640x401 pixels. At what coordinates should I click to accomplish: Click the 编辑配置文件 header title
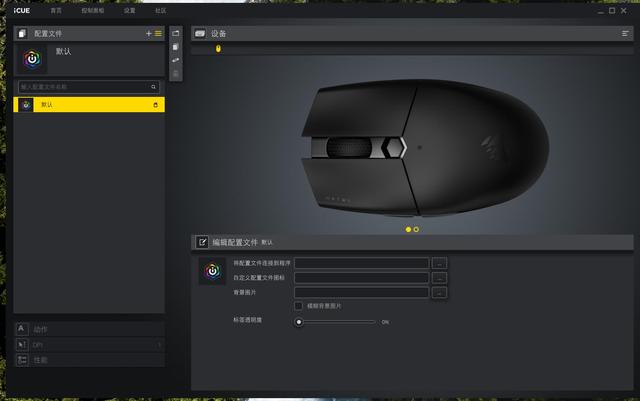pos(235,243)
